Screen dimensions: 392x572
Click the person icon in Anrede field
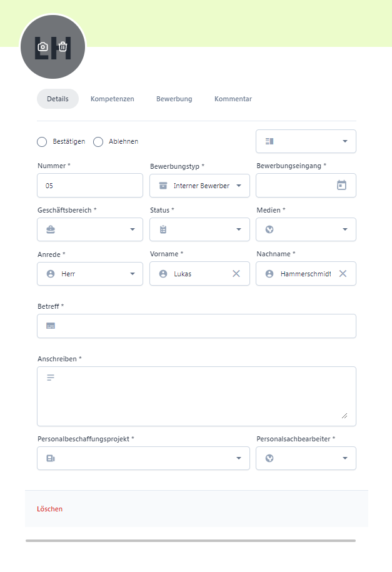[51, 274]
